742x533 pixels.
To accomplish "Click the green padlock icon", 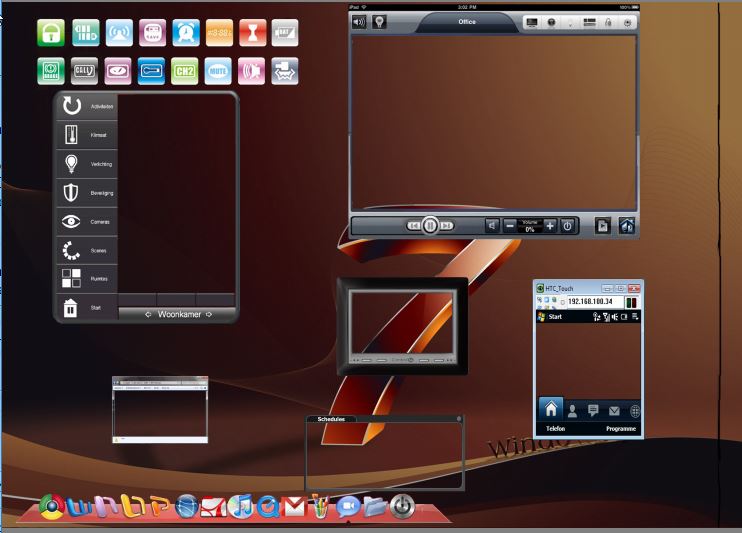I will click(x=51, y=33).
